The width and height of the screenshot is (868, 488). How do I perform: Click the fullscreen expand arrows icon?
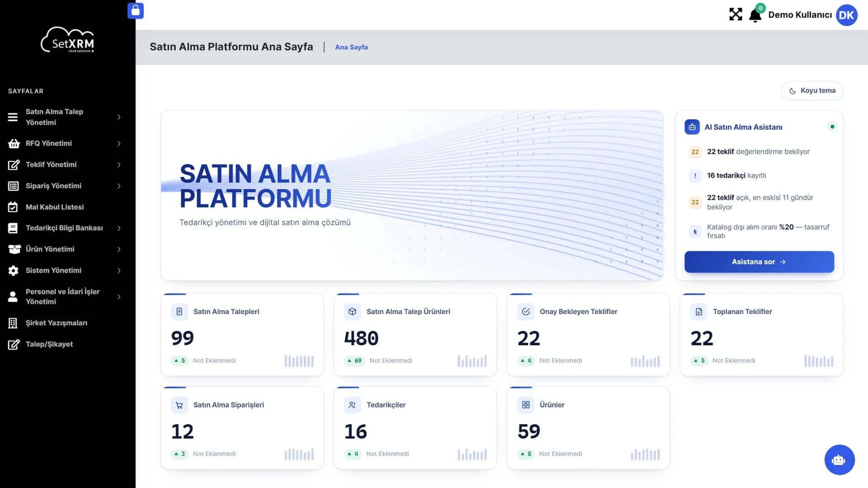[x=736, y=14]
